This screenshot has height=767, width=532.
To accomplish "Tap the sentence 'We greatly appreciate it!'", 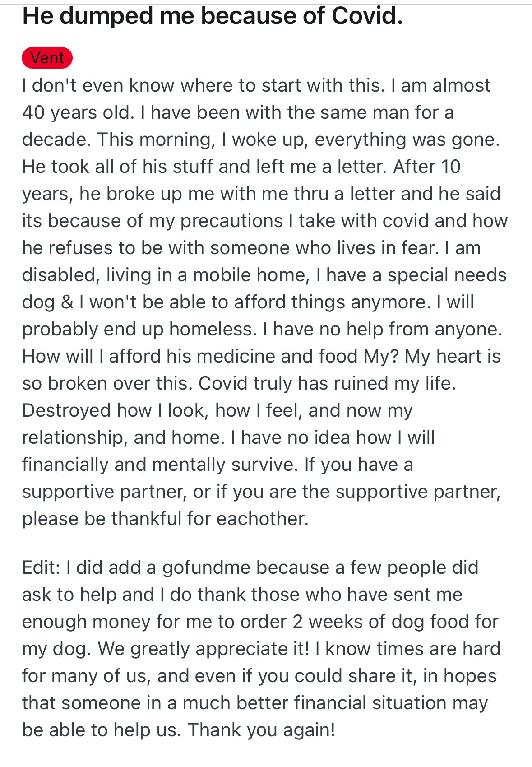I will pyautogui.click(x=204, y=649).
